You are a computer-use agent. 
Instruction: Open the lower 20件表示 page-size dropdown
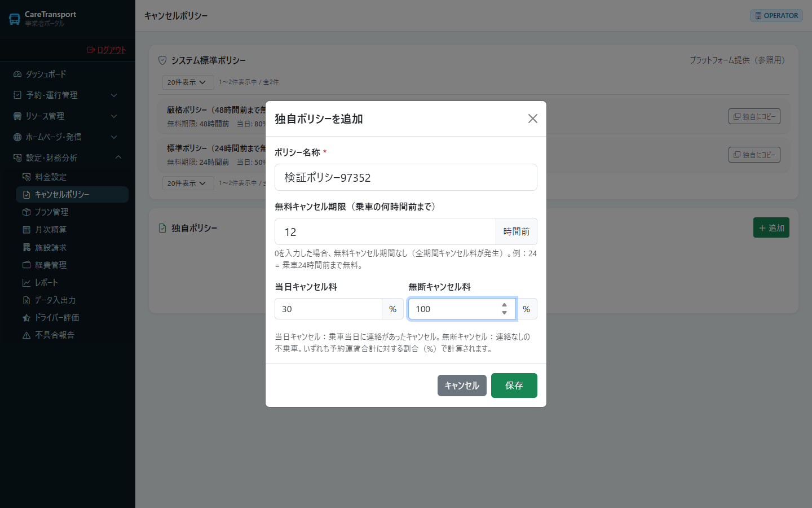coord(188,183)
